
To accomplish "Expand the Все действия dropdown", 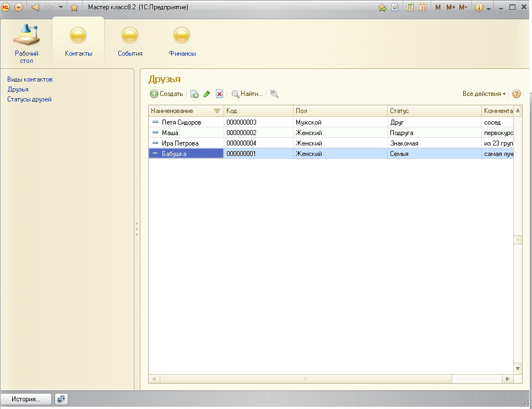I will pos(484,94).
